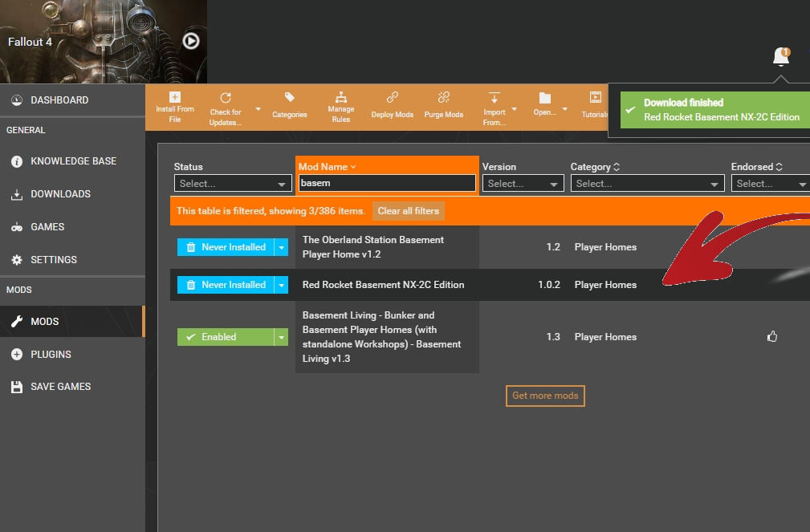The width and height of the screenshot is (810, 532).
Task: Expand Import From dropdown arrow
Action: pyautogui.click(x=514, y=109)
